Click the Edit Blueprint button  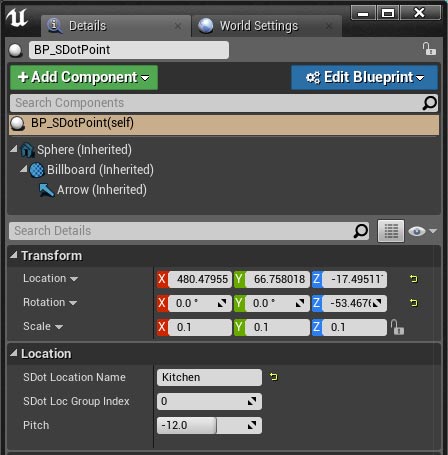tap(364, 77)
